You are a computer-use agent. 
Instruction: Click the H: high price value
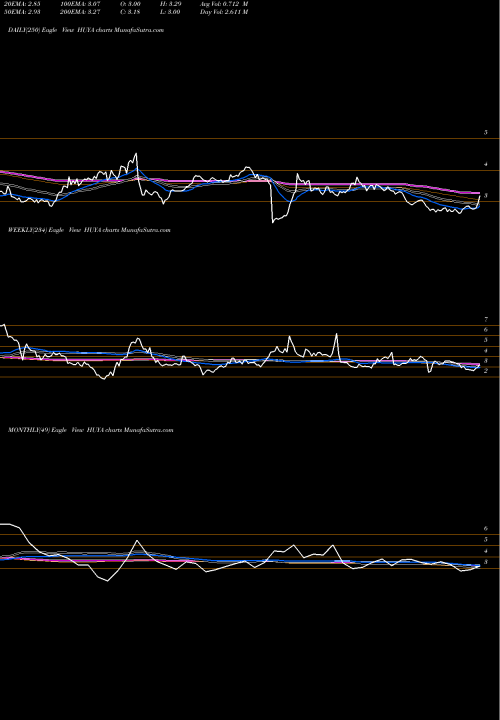[170, 4]
